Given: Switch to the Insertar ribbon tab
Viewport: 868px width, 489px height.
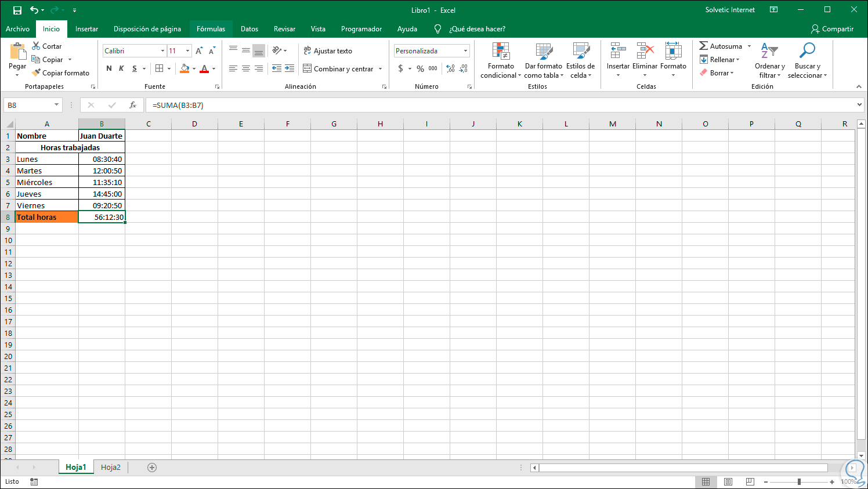Looking at the screenshot, I should (x=86, y=29).
